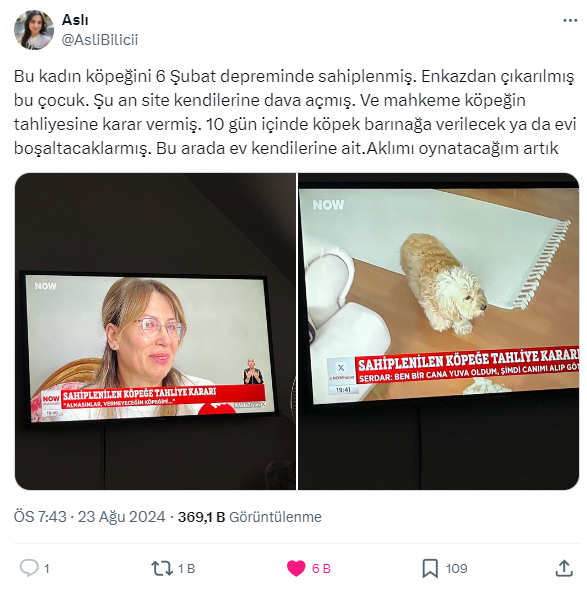The width and height of the screenshot is (587, 592).
Task: Click the reply count number 1
Action: (x=47, y=568)
